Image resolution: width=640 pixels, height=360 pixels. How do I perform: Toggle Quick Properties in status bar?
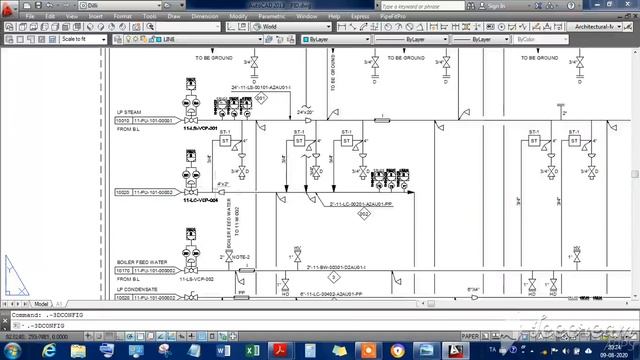pos(212,337)
